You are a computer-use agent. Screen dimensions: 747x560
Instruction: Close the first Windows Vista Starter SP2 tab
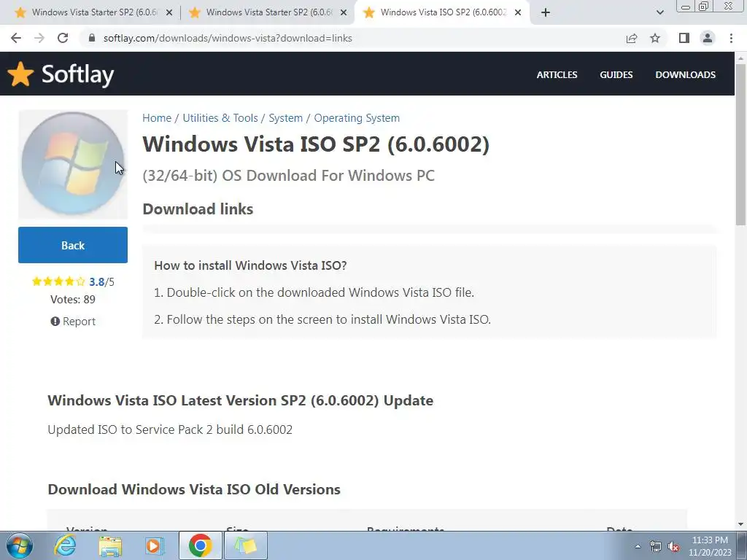[169, 13]
